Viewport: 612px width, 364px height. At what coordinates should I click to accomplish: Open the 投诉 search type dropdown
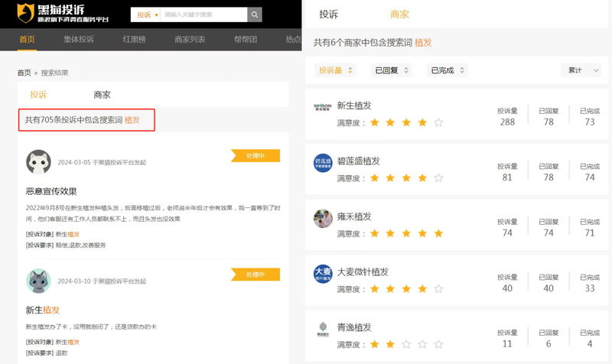pos(145,15)
